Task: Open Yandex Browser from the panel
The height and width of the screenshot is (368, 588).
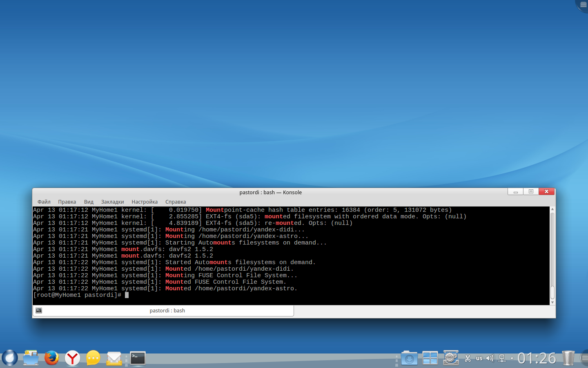Action: 73,358
